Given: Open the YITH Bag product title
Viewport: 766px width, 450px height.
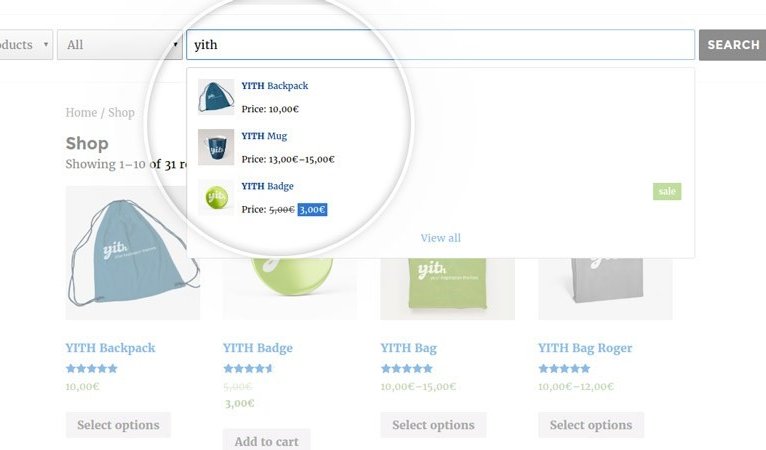Looking at the screenshot, I should pyautogui.click(x=408, y=348).
